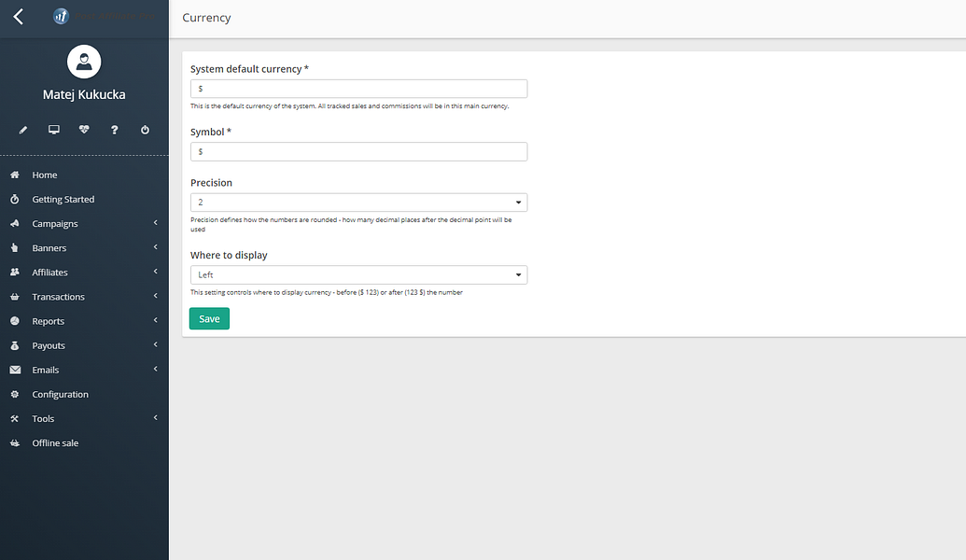This screenshot has width=966, height=560.
Task: Open the monitor screen icon
Action: [54, 130]
